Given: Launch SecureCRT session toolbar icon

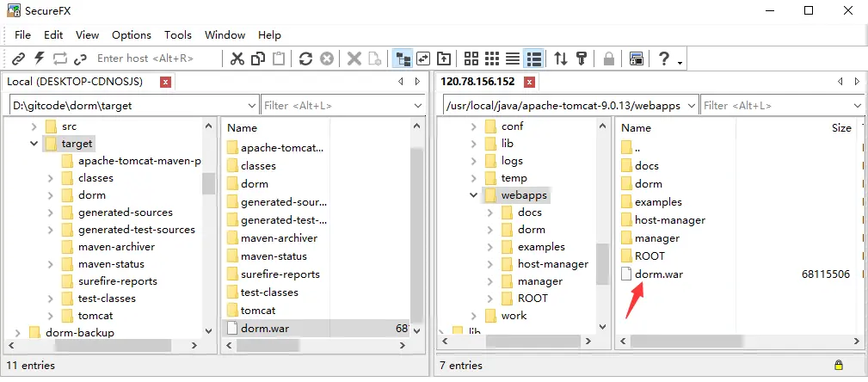Looking at the screenshot, I should point(636,59).
